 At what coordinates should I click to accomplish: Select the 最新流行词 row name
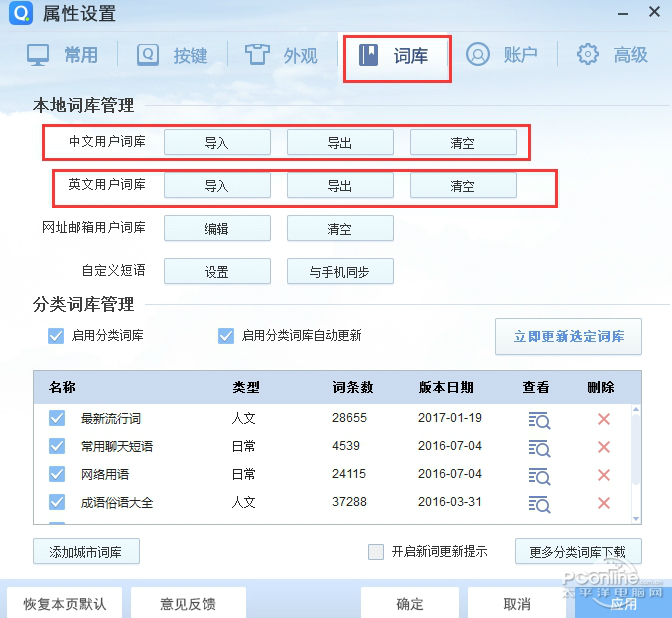(x=111, y=418)
